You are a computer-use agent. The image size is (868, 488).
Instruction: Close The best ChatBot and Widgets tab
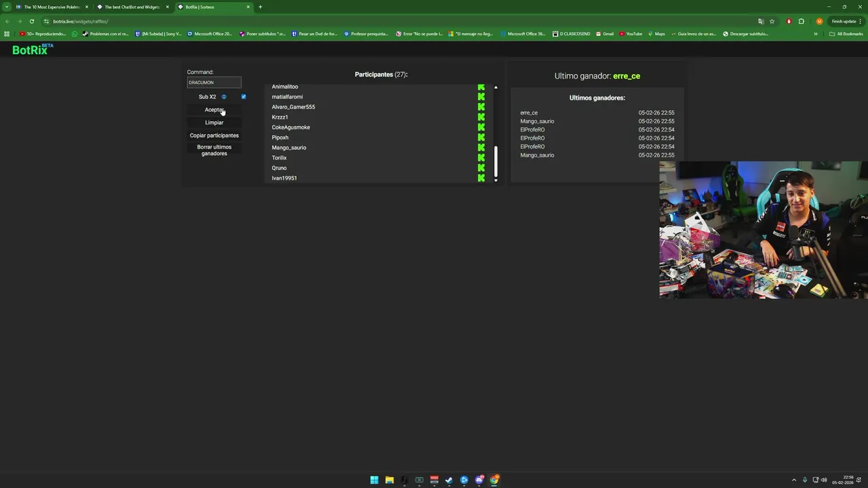(x=167, y=7)
